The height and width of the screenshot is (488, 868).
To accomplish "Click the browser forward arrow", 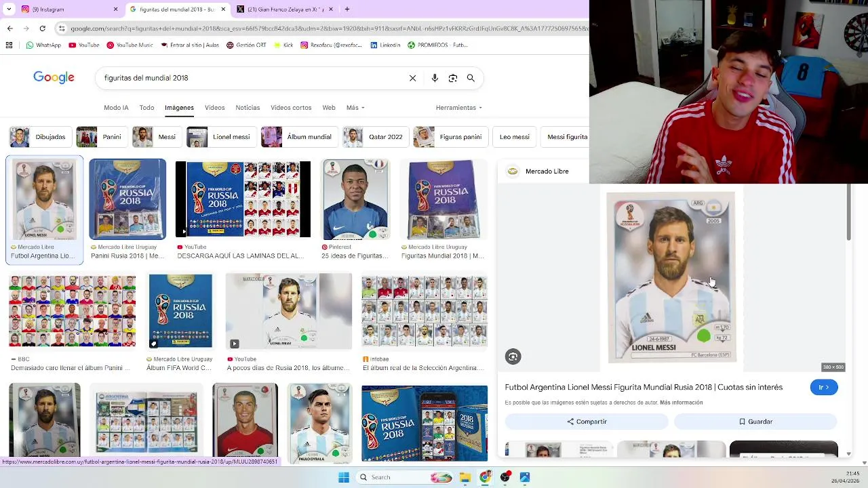I will 26,28.
